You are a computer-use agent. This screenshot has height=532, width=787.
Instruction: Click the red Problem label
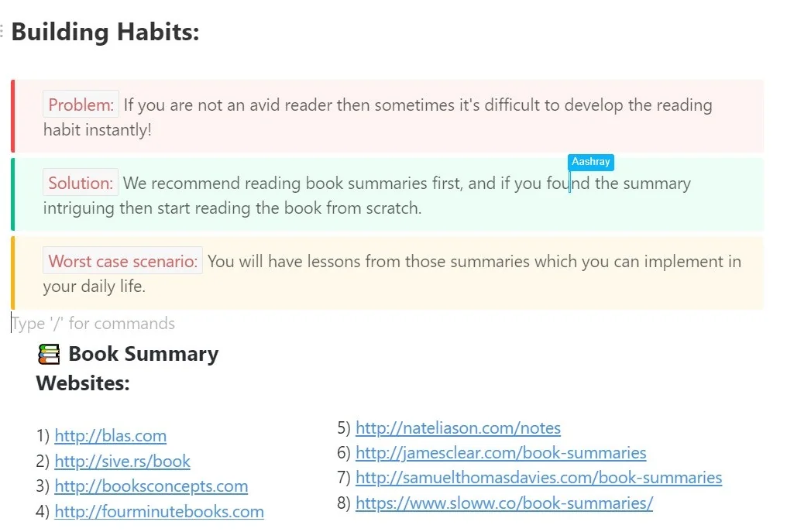pos(81,105)
